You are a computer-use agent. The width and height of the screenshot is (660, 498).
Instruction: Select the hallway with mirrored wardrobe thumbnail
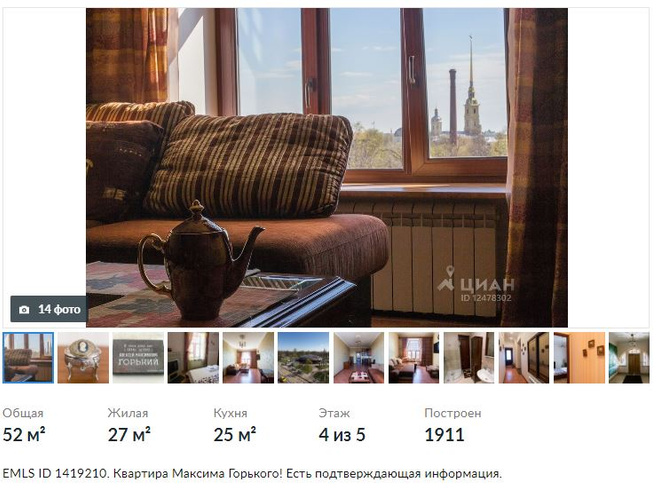point(524,358)
